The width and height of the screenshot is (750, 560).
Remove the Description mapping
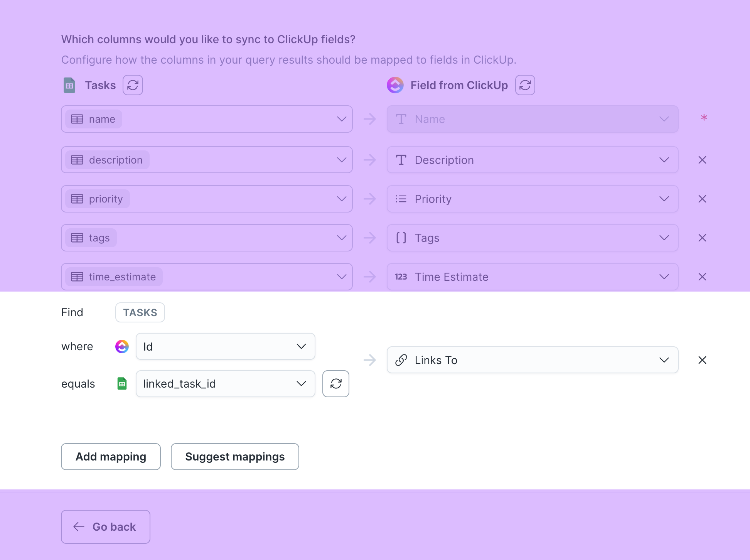point(702,160)
